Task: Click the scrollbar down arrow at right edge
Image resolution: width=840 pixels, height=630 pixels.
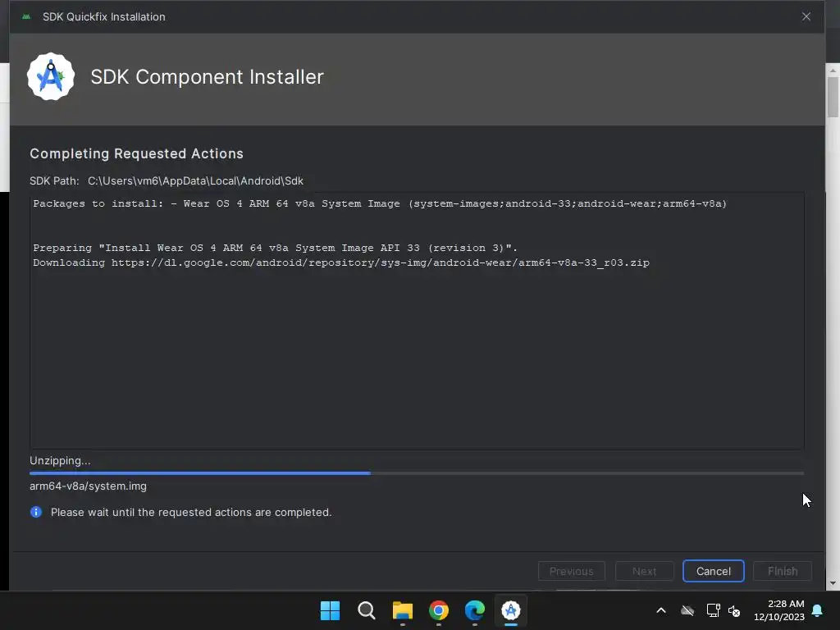Action: 833,583
